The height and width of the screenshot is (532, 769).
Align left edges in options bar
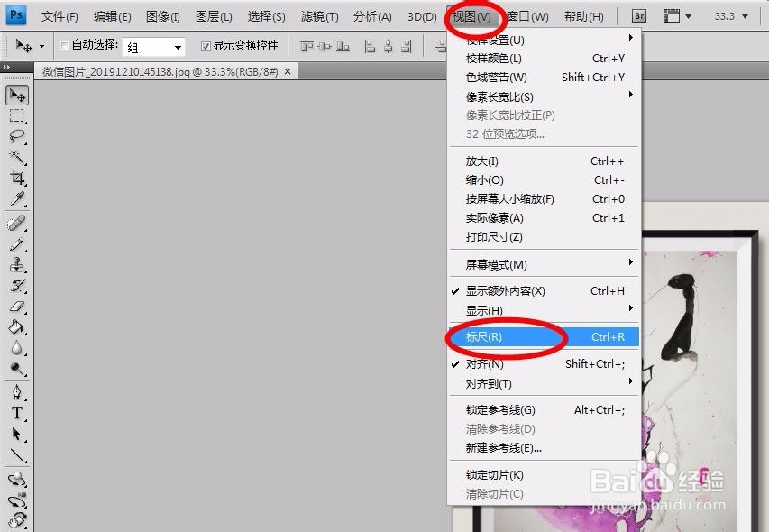(370, 47)
